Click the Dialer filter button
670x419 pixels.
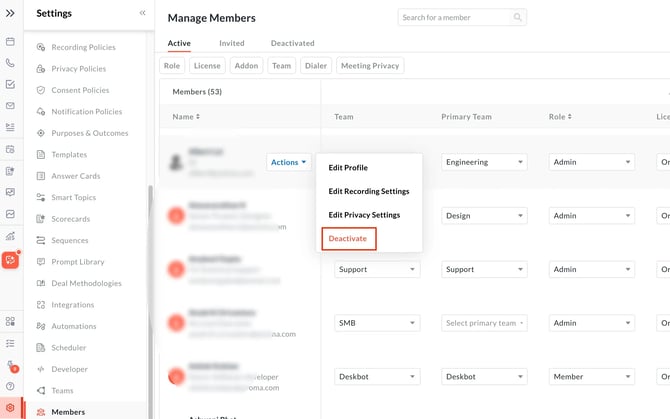tap(316, 66)
